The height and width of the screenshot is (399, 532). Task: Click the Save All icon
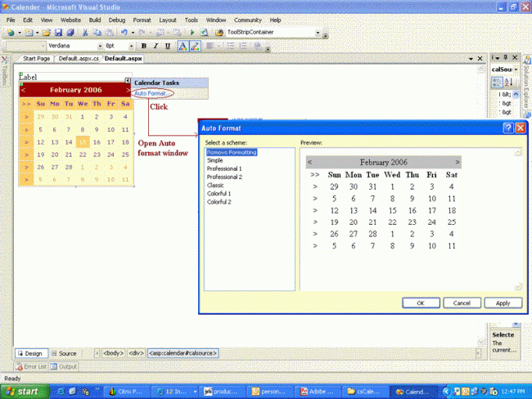coord(70,33)
